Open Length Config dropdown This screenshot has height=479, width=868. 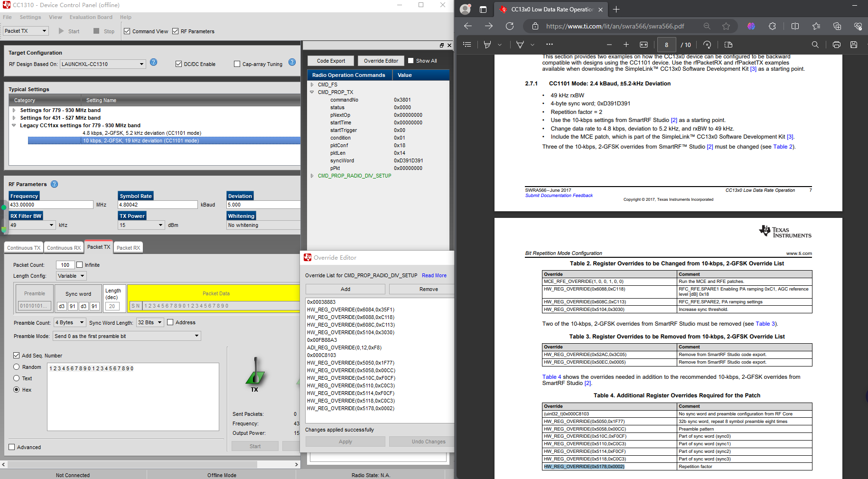(x=71, y=276)
